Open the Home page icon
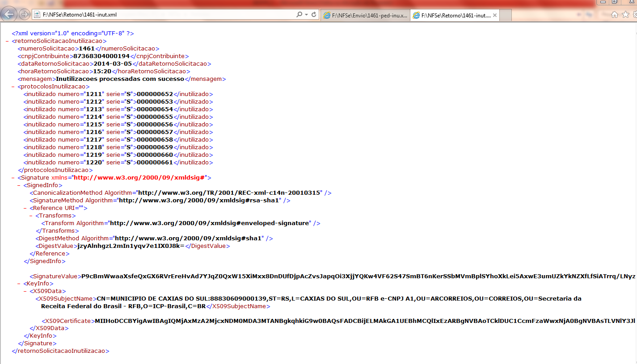The image size is (637, 364). pyautogui.click(x=615, y=15)
